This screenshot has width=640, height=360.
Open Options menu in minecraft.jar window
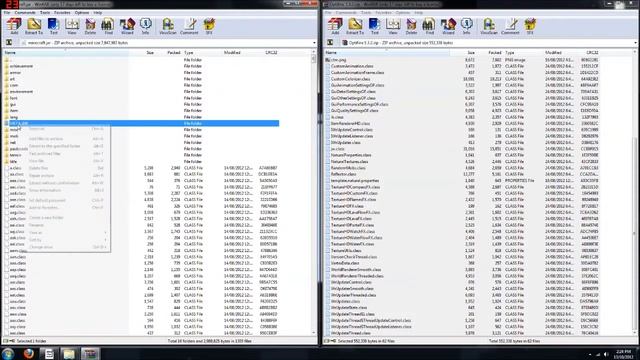click(82, 13)
